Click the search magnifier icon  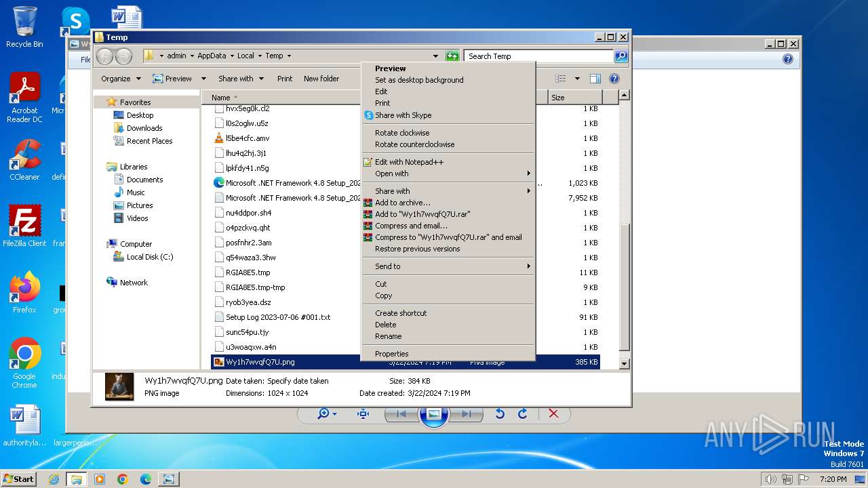point(621,56)
